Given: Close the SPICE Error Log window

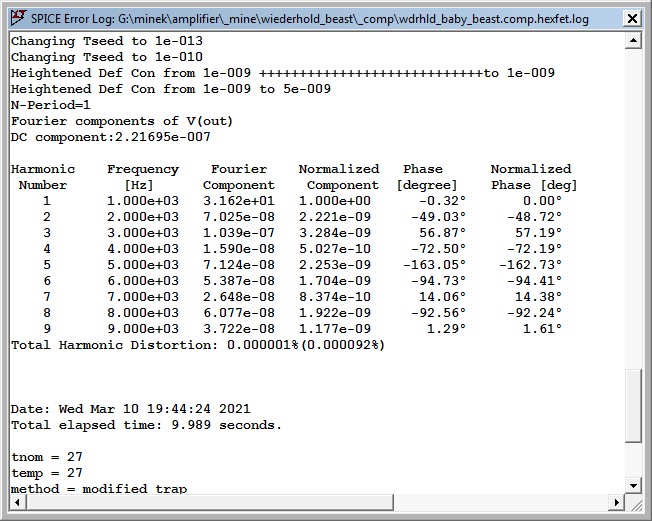Looking at the screenshot, I should 632,19.
